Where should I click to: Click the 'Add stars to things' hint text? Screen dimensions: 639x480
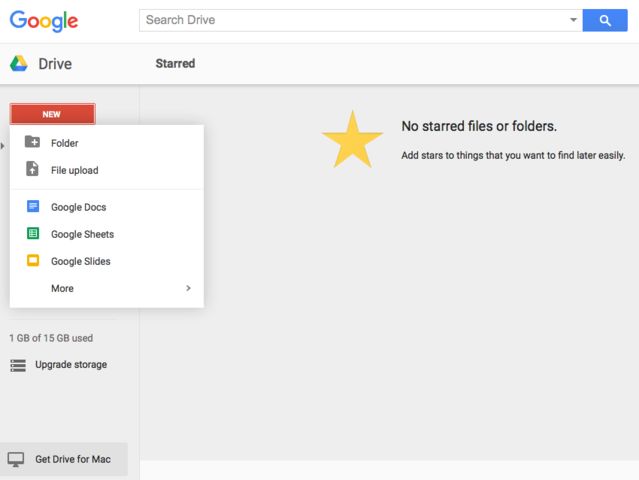tap(513, 155)
